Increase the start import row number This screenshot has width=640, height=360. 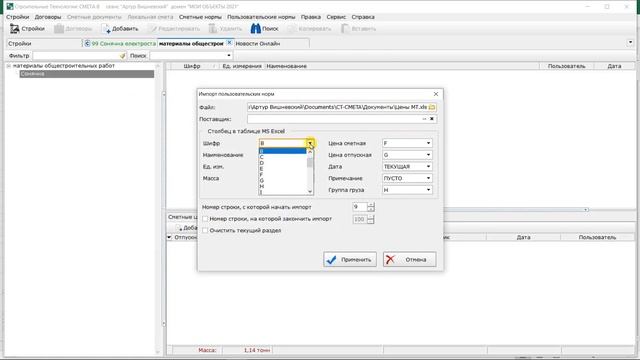click(371, 204)
